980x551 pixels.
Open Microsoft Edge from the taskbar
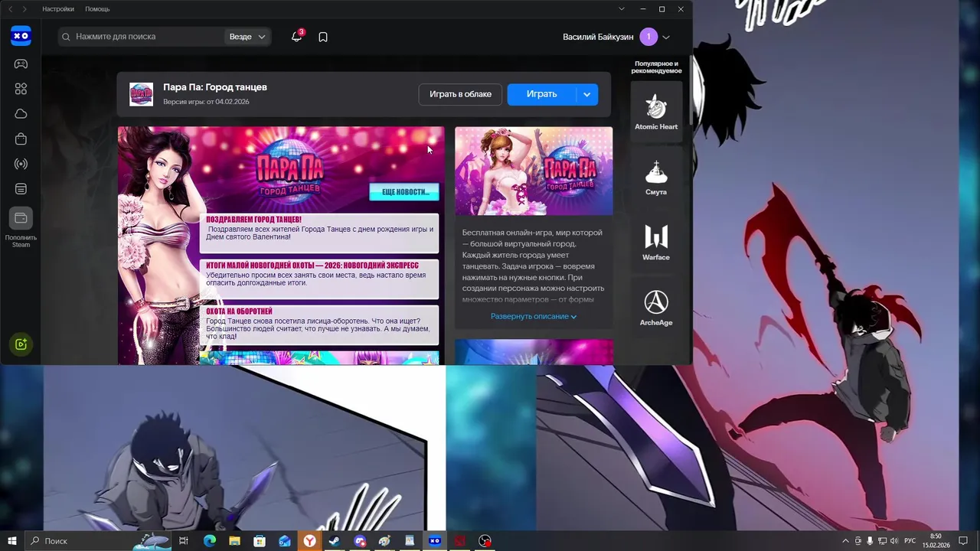[x=210, y=541]
